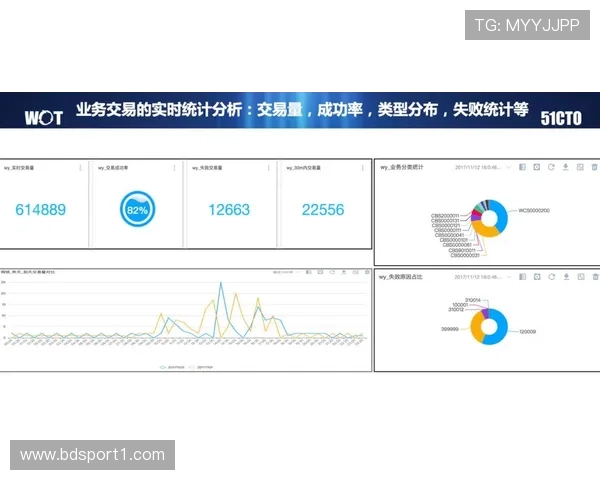Click the 399999 failure code label
Viewport: 600px width, 480px height.
(450, 329)
